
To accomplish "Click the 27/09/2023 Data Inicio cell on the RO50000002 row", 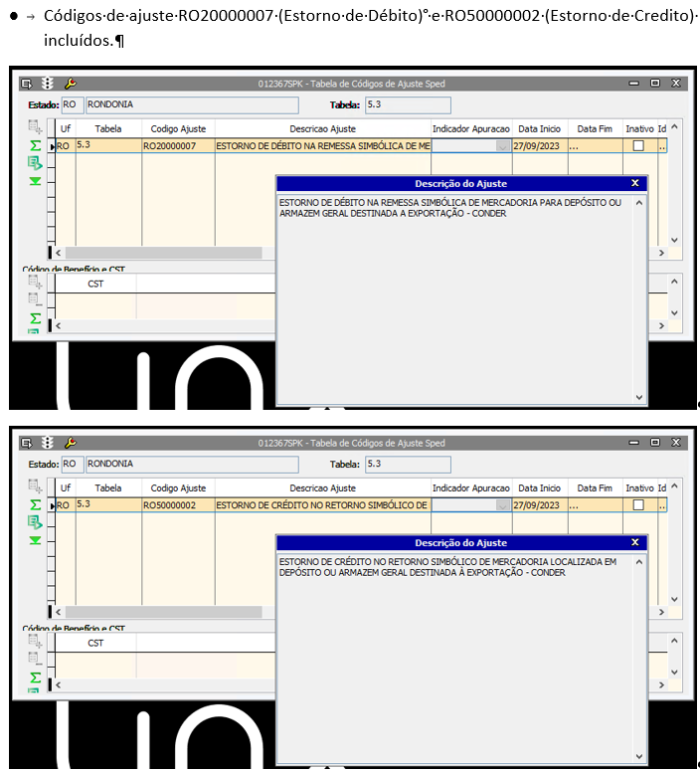I will pos(540,505).
